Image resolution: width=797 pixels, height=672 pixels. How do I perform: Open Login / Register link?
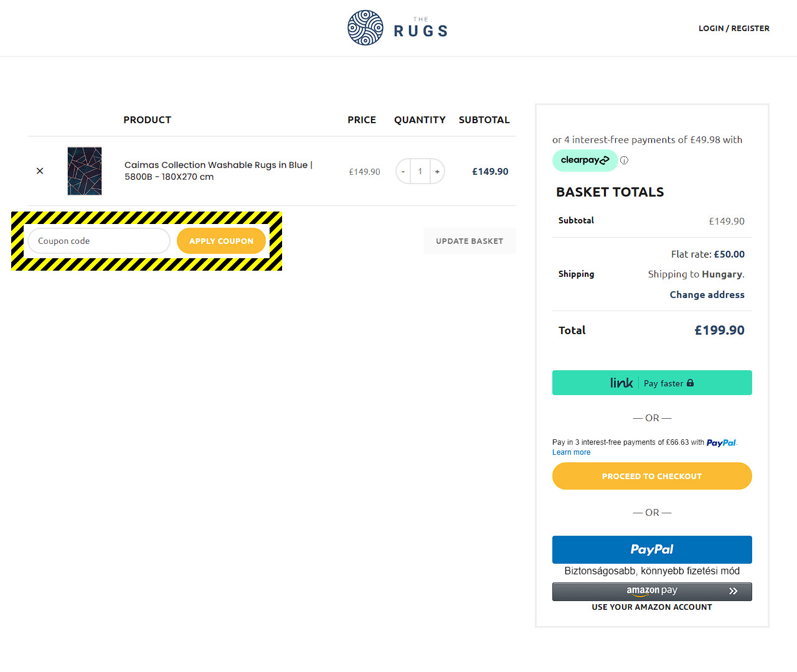pos(733,29)
